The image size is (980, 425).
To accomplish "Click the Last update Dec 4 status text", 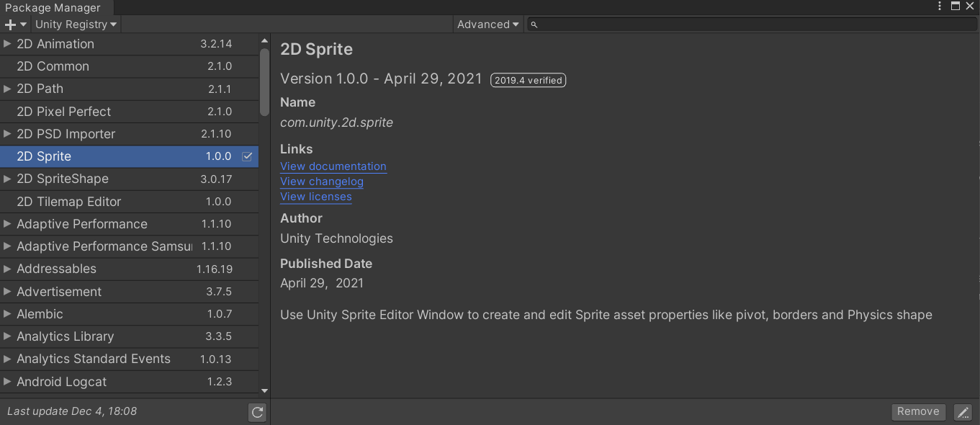I will click(x=72, y=411).
